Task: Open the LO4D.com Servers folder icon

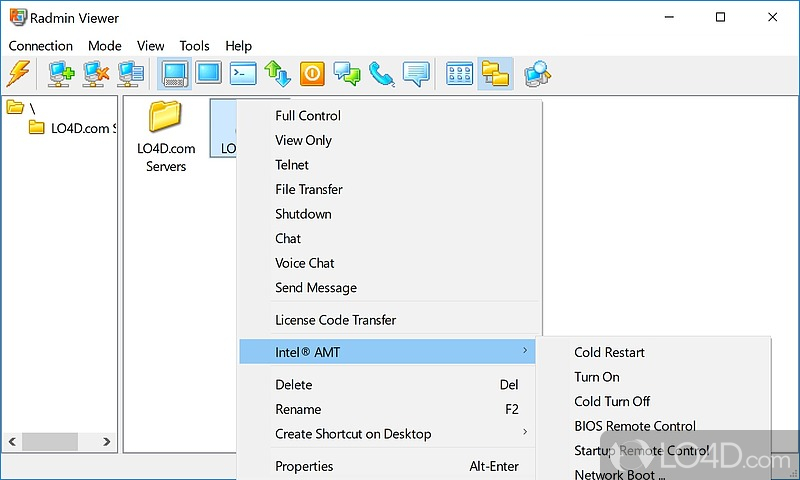Action: tap(165, 116)
